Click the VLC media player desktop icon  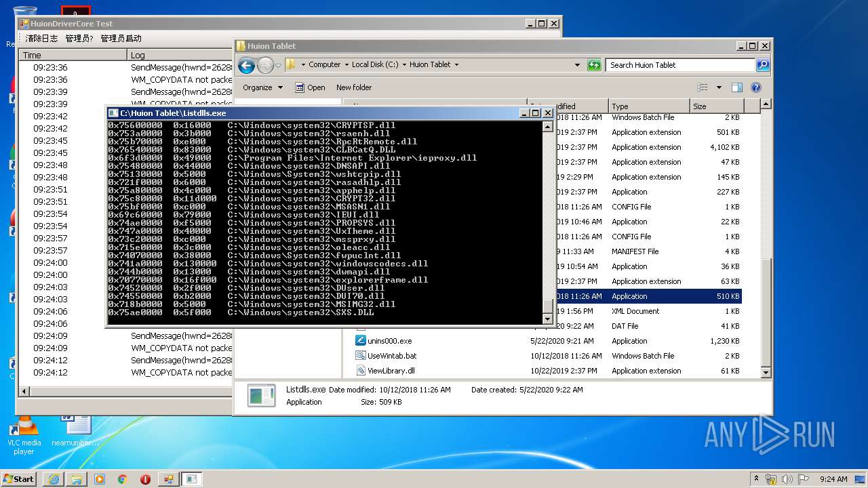click(24, 435)
